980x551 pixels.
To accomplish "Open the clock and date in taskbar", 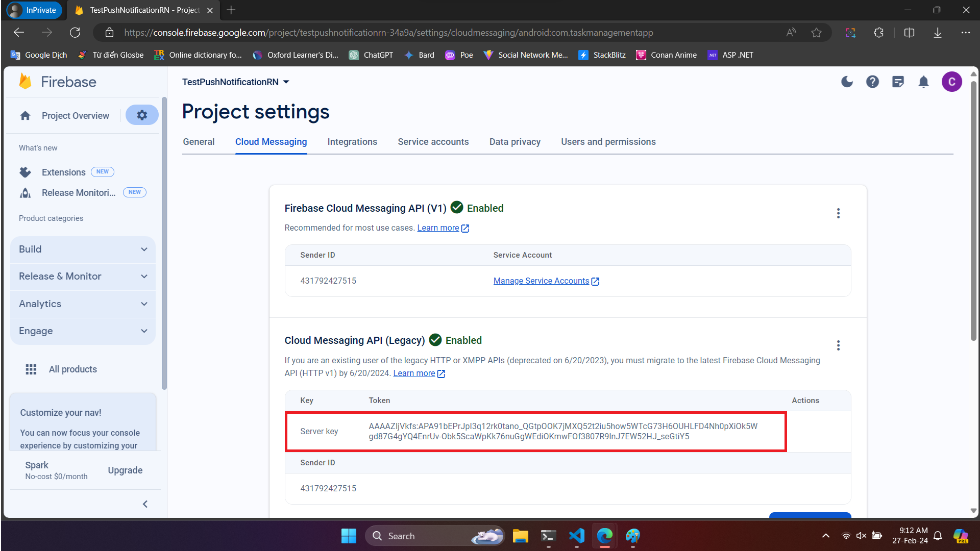I will point(910,536).
